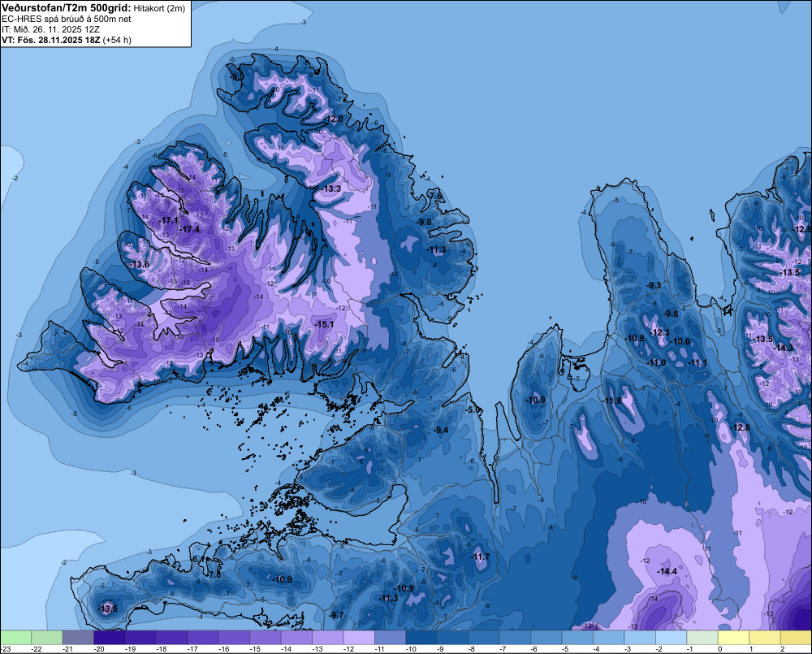Click the '(+54 h)' forecast lead text
The image size is (812, 654).
(x=117, y=40)
